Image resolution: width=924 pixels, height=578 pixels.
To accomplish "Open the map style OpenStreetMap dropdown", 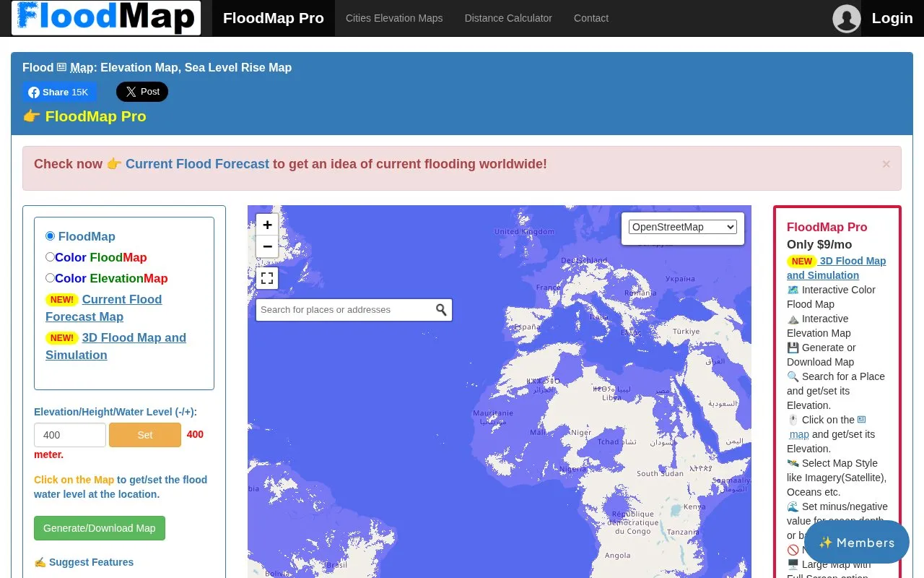I will tap(683, 227).
